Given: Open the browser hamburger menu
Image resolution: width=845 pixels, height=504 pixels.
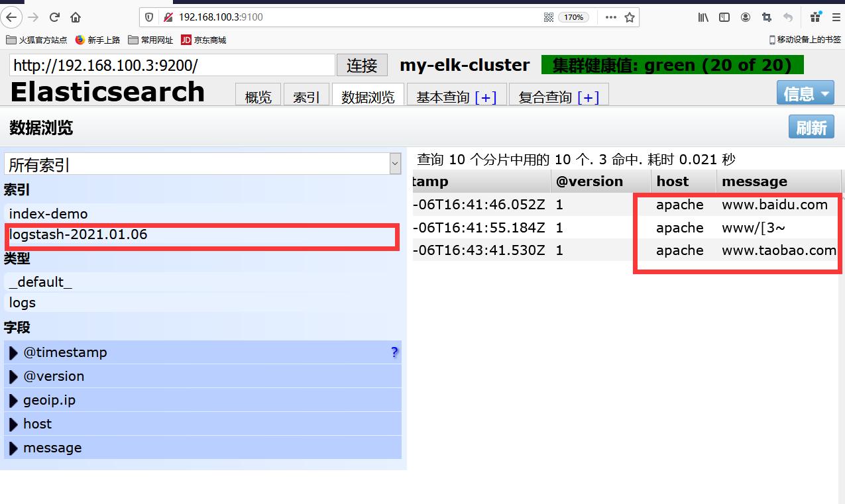Looking at the screenshot, I should coord(835,17).
